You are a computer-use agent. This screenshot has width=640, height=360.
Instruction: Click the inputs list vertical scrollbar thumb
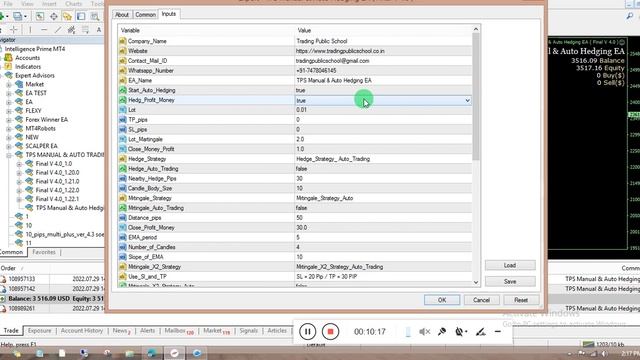[476, 96]
